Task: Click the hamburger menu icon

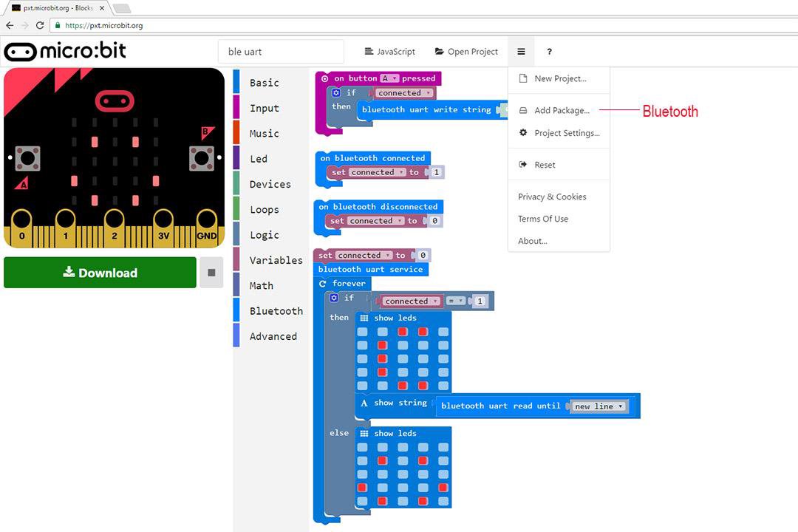Action: click(521, 52)
